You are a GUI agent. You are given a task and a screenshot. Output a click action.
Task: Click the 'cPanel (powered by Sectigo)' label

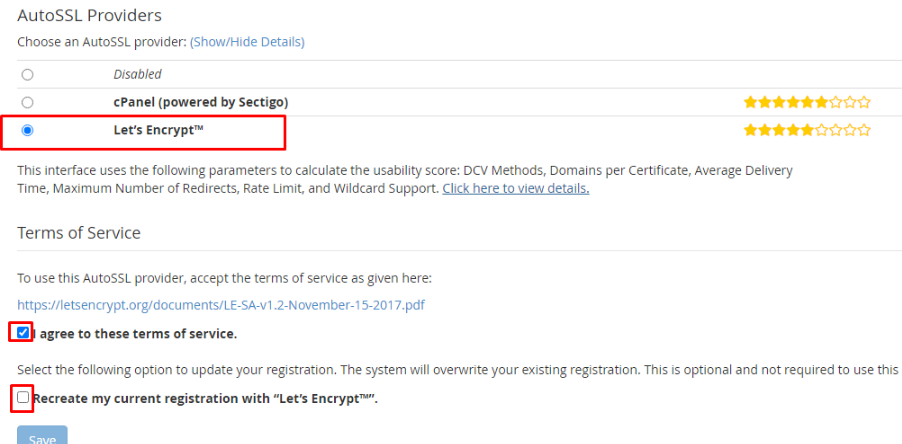pos(201,102)
